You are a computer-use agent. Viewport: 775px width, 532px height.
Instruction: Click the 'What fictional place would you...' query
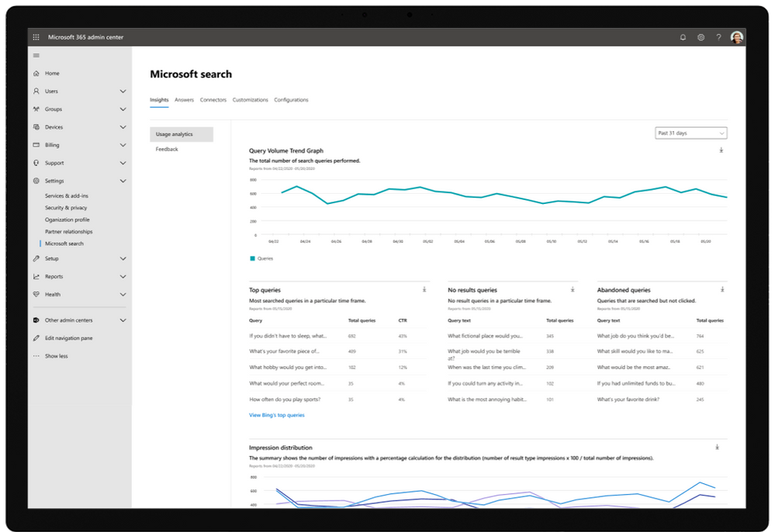coord(486,336)
